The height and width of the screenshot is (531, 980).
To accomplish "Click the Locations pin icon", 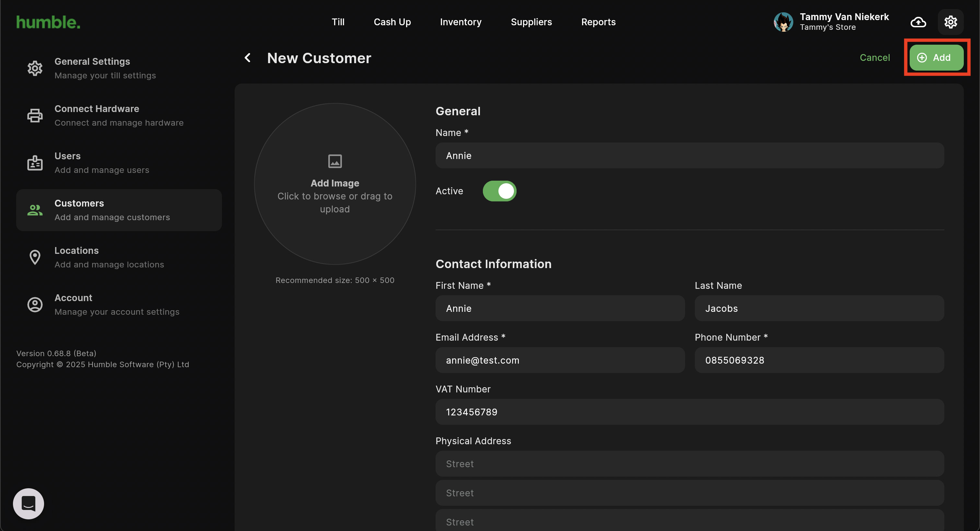I will click(35, 257).
